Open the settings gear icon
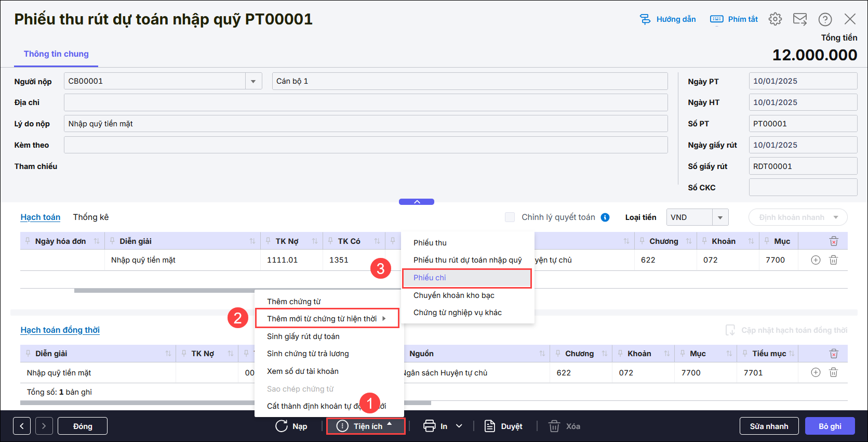868x442 pixels. [x=775, y=19]
